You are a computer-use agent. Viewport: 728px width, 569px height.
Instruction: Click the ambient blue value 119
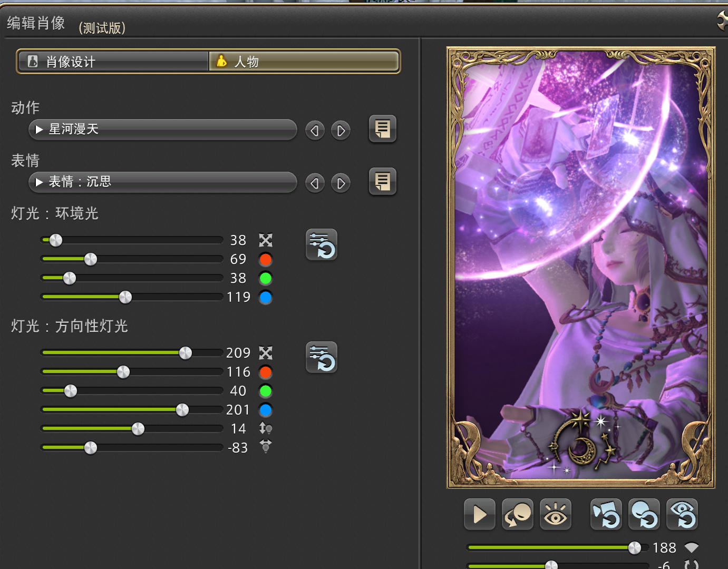point(239,297)
